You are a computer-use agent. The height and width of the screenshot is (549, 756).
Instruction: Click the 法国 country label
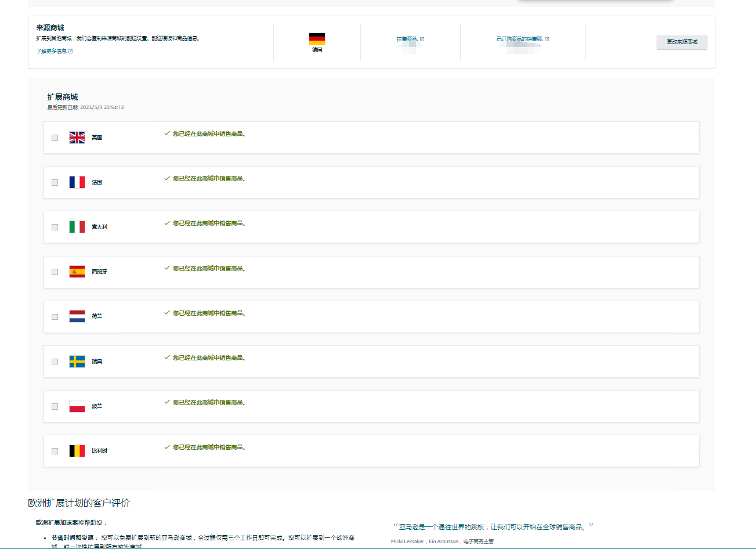(97, 182)
